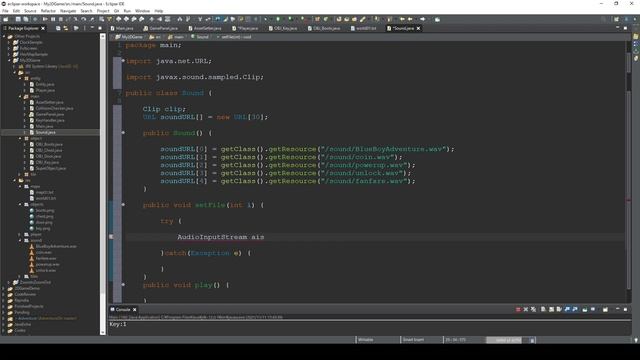Click the New toolbar icon
The height and width of the screenshot is (360, 640).
(6, 19)
